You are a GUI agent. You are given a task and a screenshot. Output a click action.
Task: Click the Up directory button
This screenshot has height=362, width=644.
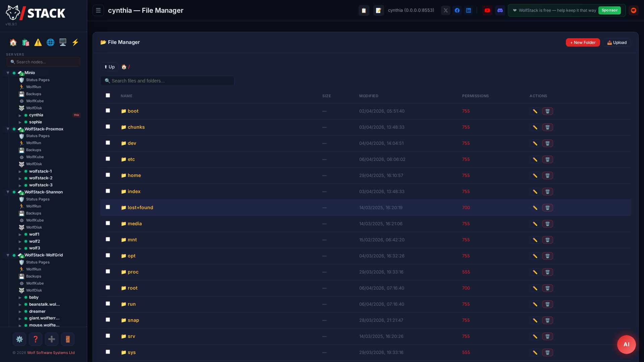pyautogui.click(x=109, y=67)
